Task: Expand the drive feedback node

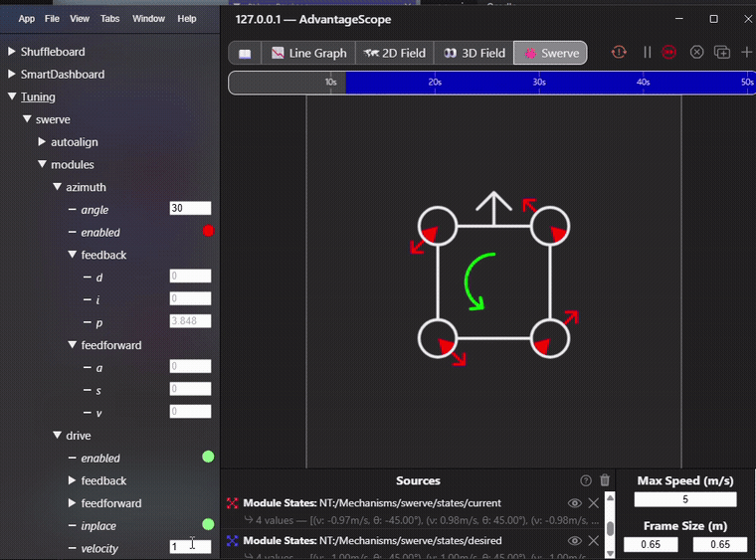Action: tap(72, 480)
